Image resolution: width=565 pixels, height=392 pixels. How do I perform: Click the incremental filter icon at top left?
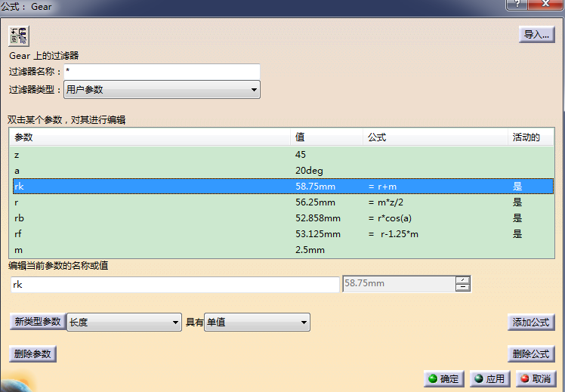(18, 35)
